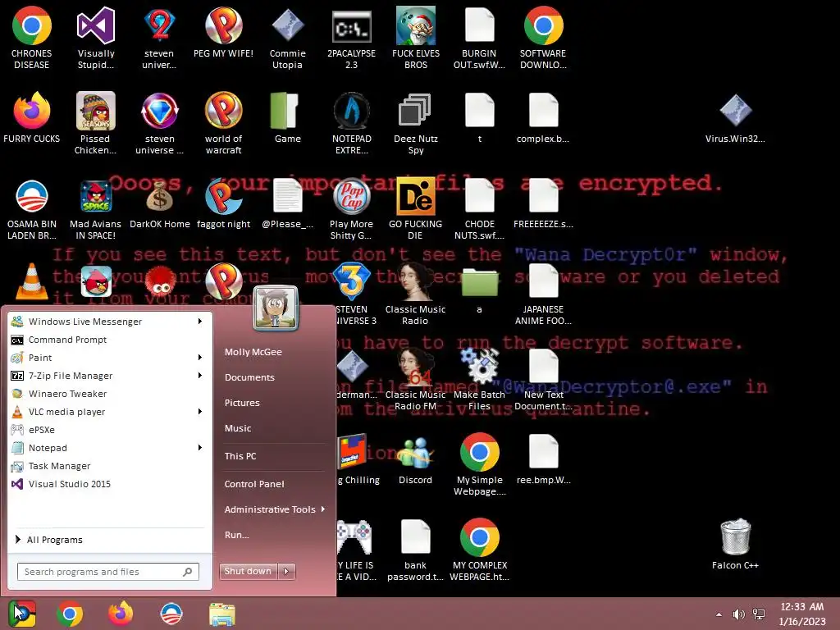Open the Mad Avians IN SPACE! icon

point(95,209)
